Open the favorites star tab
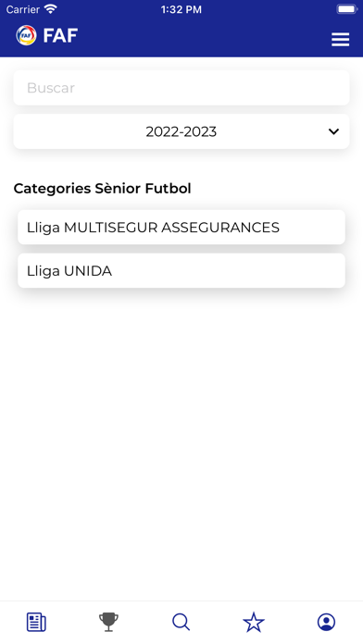Screen dimensions: 363x644 254,622
